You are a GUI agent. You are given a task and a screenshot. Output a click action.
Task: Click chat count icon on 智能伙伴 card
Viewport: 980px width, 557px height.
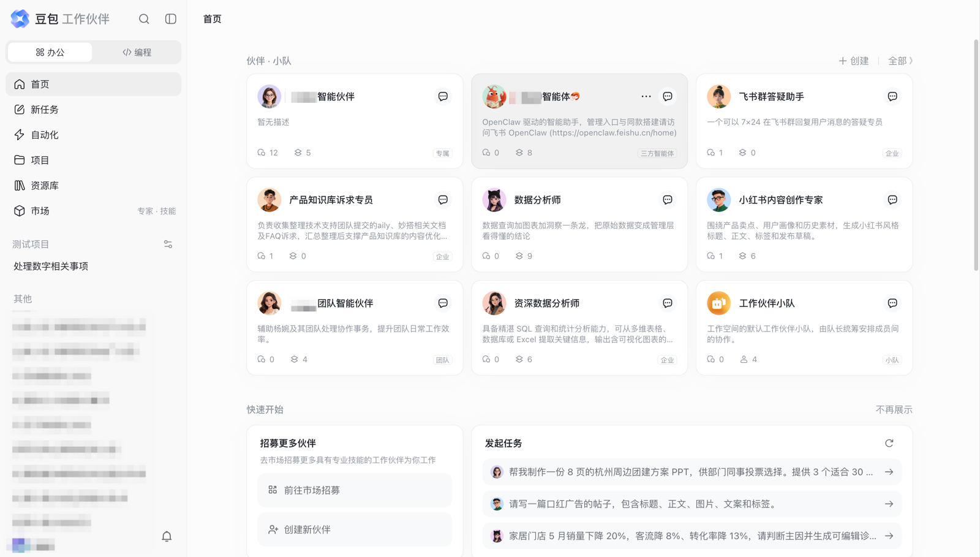click(262, 153)
